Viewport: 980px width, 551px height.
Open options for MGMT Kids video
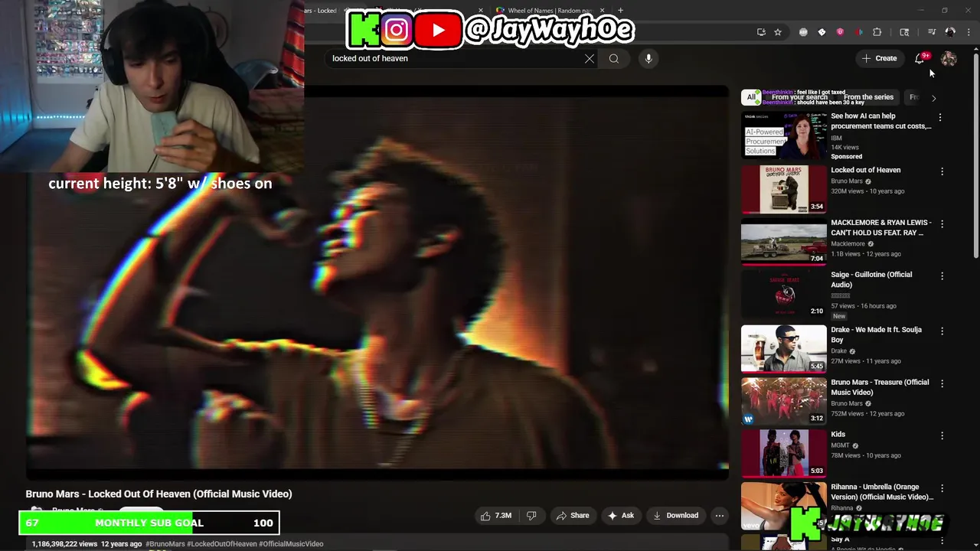[x=942, y=435]
